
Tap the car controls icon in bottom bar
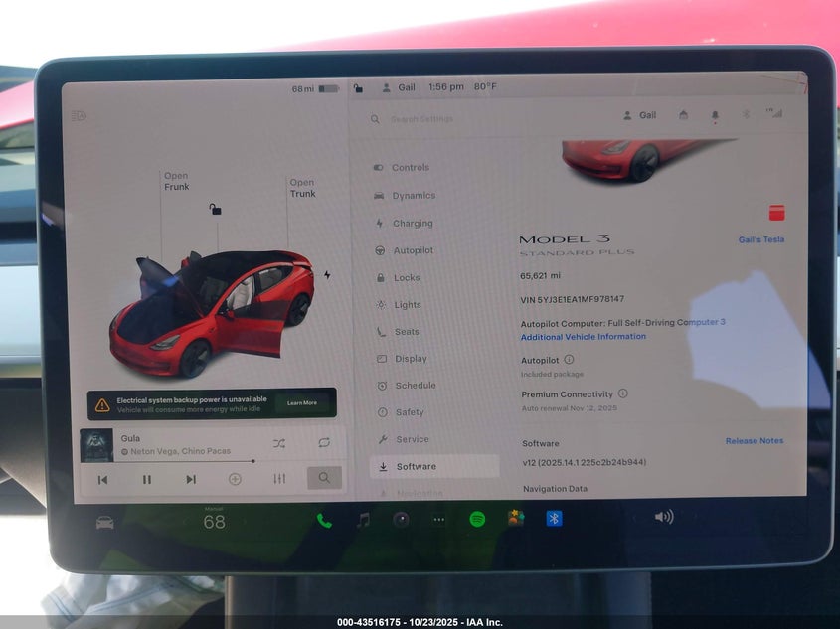coord(104,522)
